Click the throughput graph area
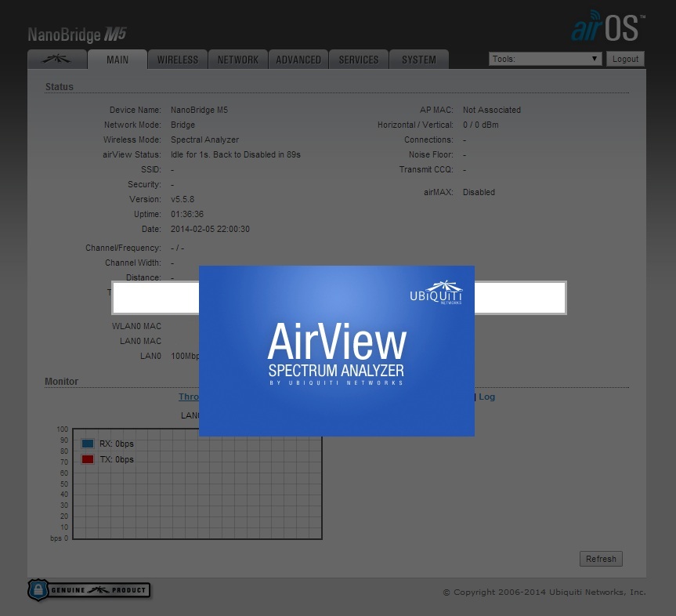 click(197, 484)
